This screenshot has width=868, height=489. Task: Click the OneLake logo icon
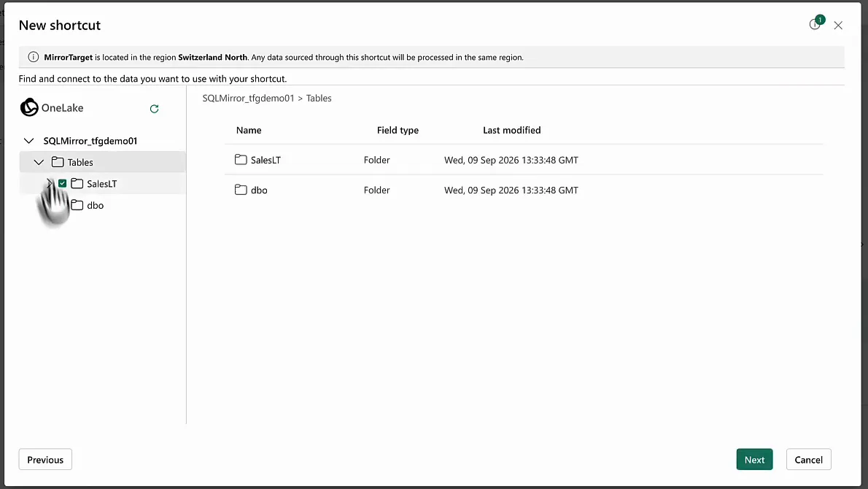(28, 107)
